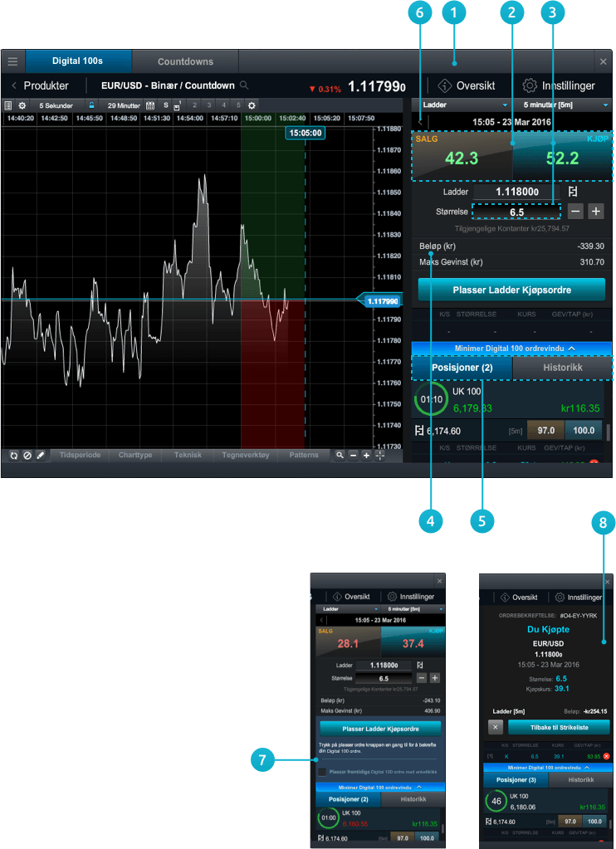
Task: Open Oversikt in the main order panel
Action: pyautogui.click(x=467, y=85)
